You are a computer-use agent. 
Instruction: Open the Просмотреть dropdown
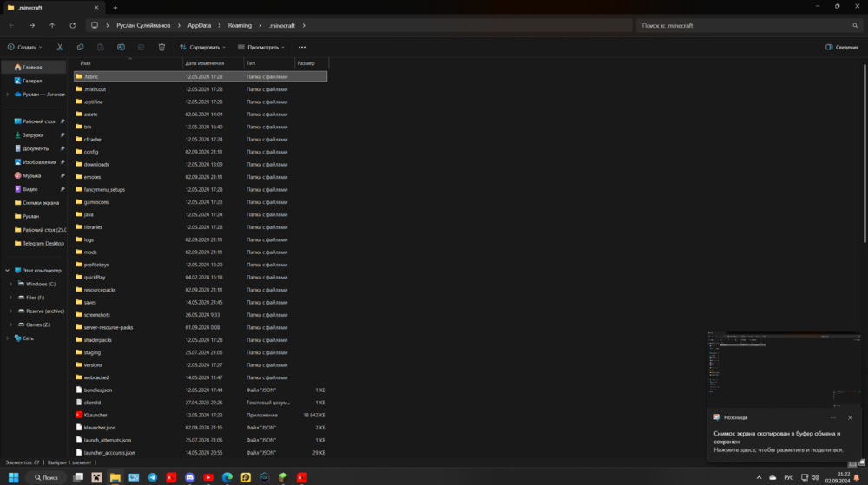pyautogui.click(x=260, y=48)
